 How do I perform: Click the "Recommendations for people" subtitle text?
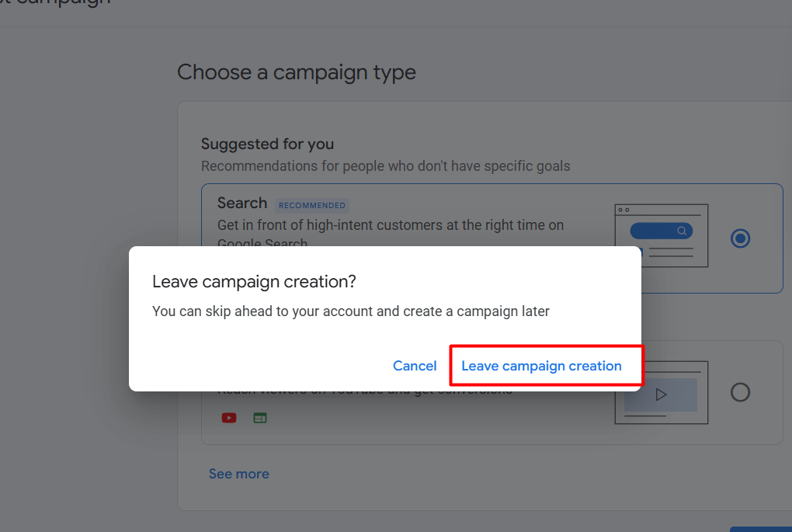[386, 166]
